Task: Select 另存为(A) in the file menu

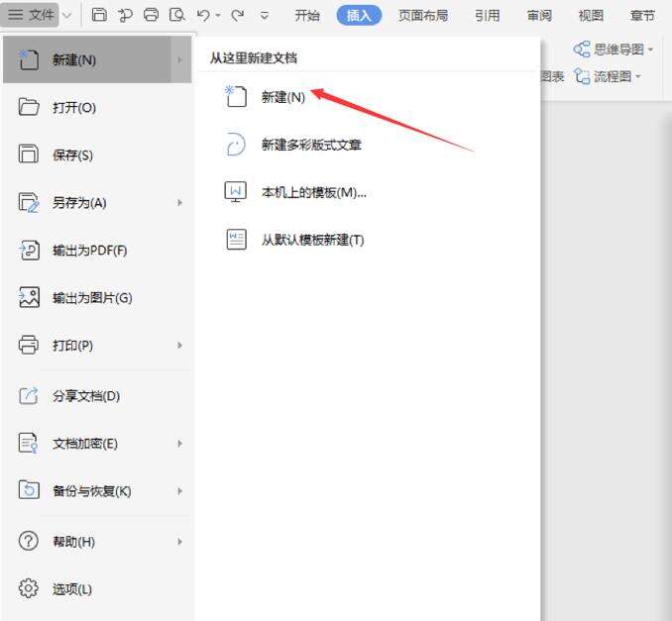Action: [x=97, y=202]
